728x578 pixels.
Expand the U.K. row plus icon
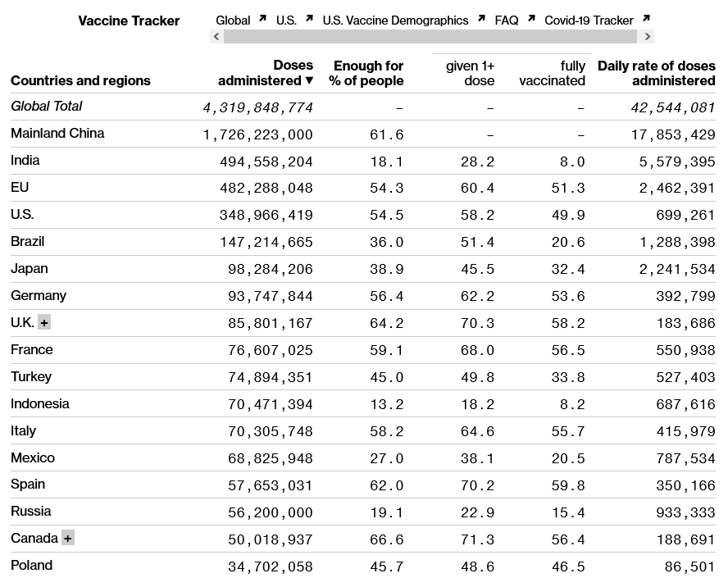(x=44, y=323)
